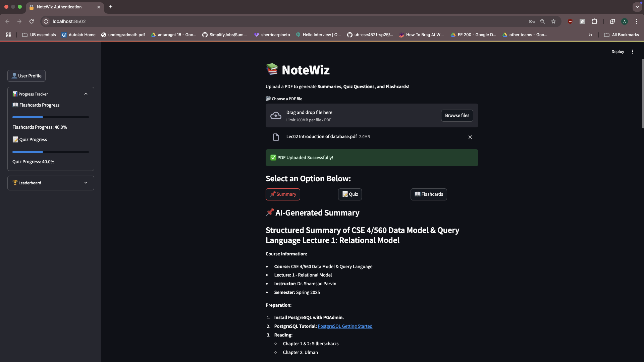644x362 pixels.
Task: Open the browser extensions puzzle icon
Action: (594, 21)
